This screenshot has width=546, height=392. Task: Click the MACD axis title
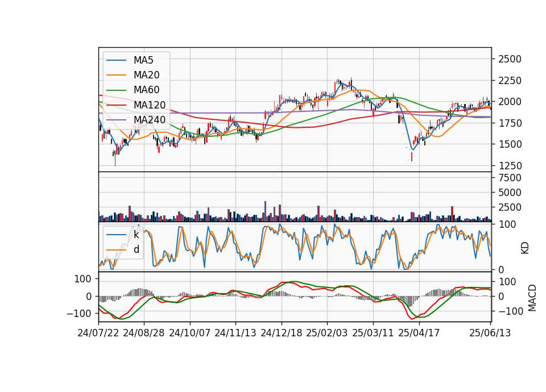(533, 298)
